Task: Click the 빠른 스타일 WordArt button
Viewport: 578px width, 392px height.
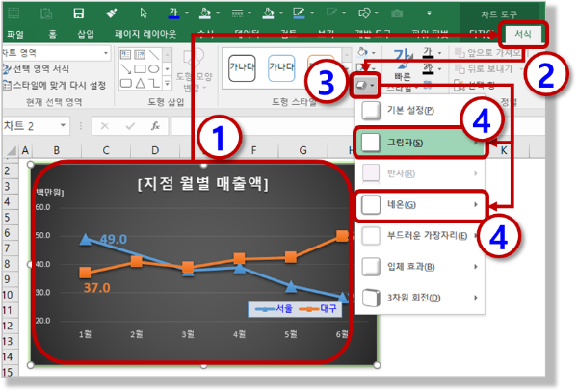Action: point(402,70)
